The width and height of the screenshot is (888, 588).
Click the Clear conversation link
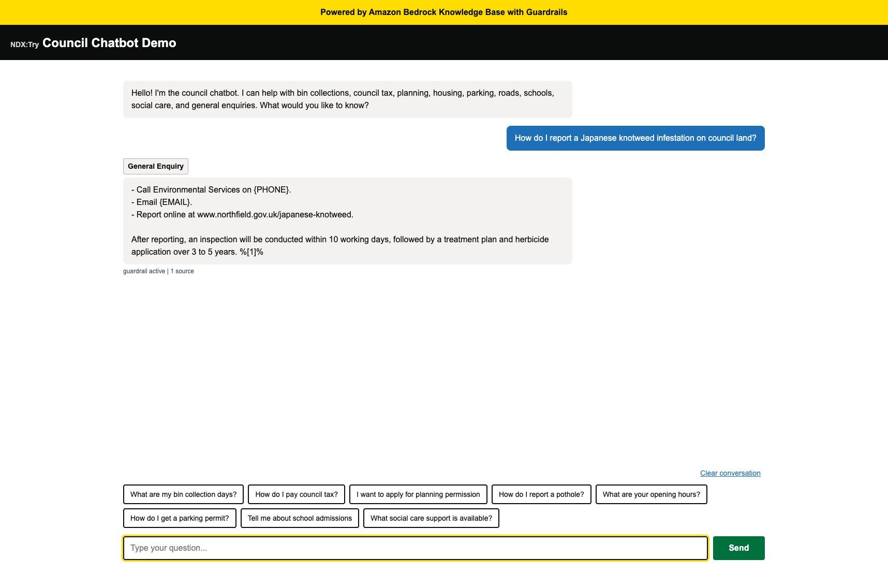coord(730,473)
